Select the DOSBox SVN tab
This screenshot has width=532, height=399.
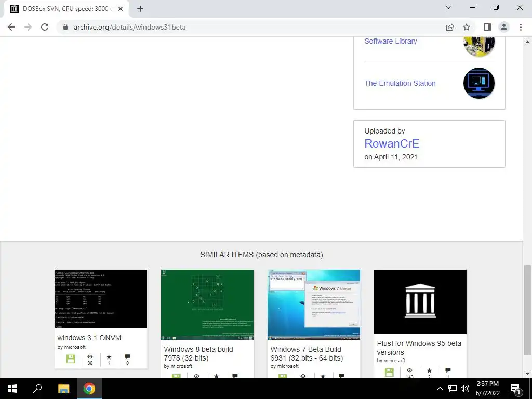(66, 9)
